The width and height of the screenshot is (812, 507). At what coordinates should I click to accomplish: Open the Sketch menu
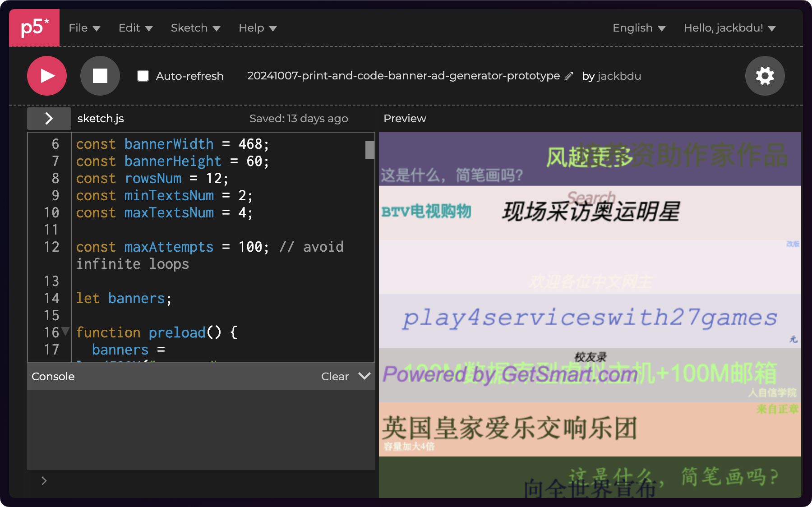tap(195, 28)
